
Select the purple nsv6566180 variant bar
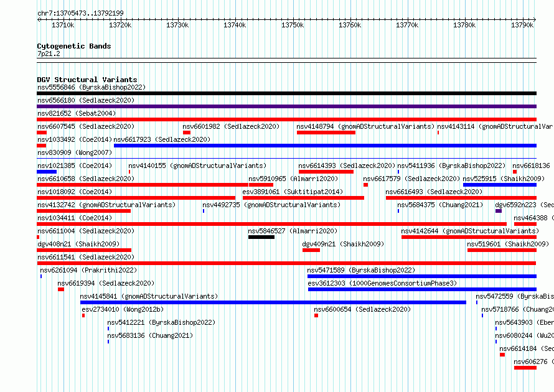click(286, 106)
